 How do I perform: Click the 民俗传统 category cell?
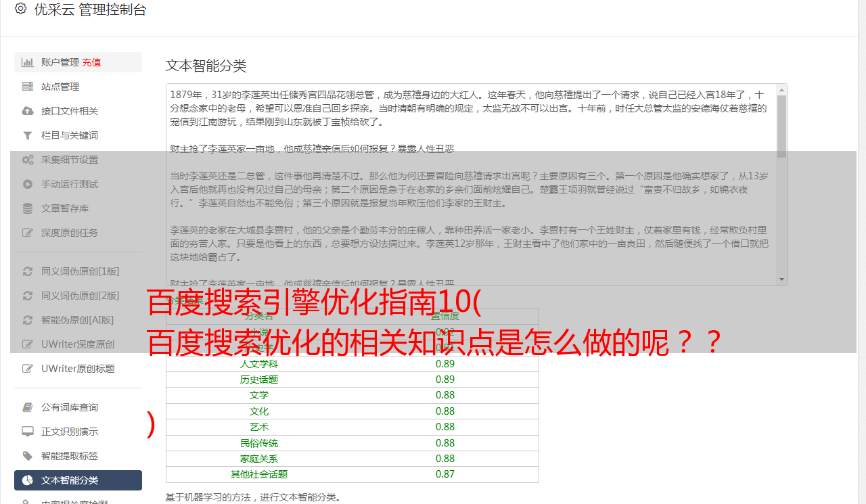[x=259, y=443]
